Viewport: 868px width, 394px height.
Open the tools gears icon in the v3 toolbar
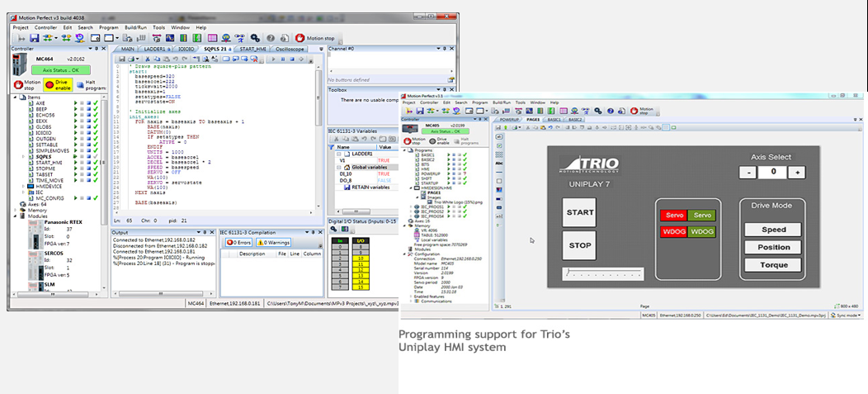click(255, 38)
